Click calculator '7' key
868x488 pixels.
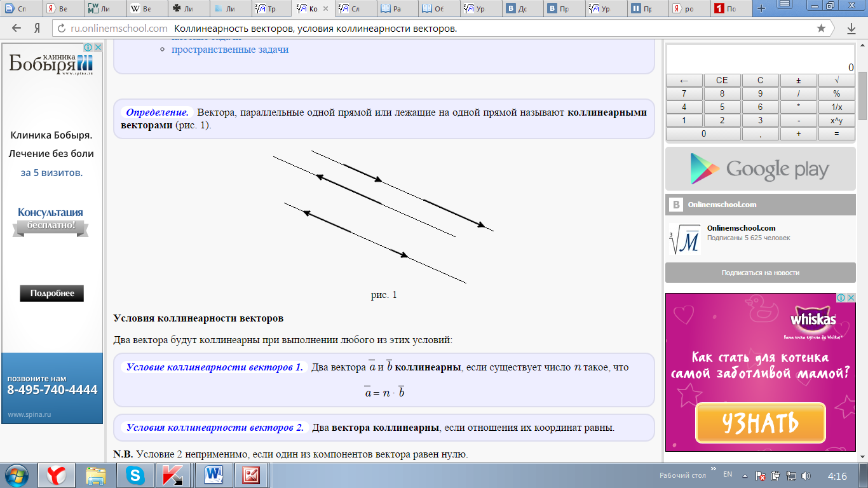click(x=684, y=94)
